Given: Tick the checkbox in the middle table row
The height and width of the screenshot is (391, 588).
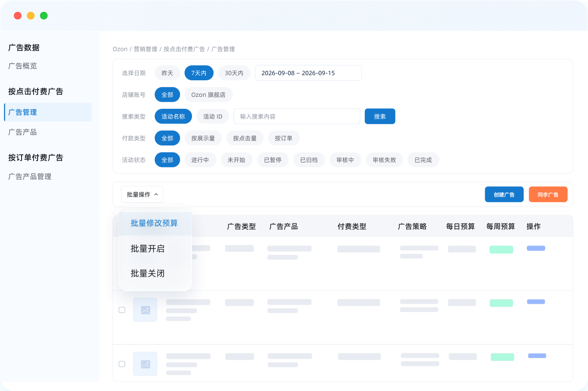Looking at the screenshot, I should [x=122, y=310].
